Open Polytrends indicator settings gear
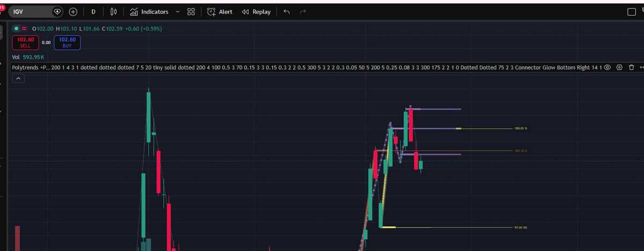The image size is (644, 251). (619, 68)
